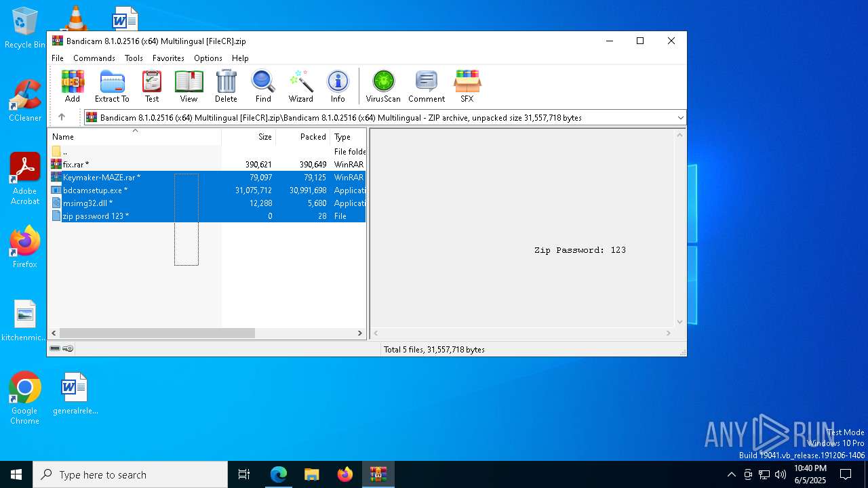The height and width of the screenshot is (488, 868).
Task: Open the Help menu
Action: tap(240, 58)
